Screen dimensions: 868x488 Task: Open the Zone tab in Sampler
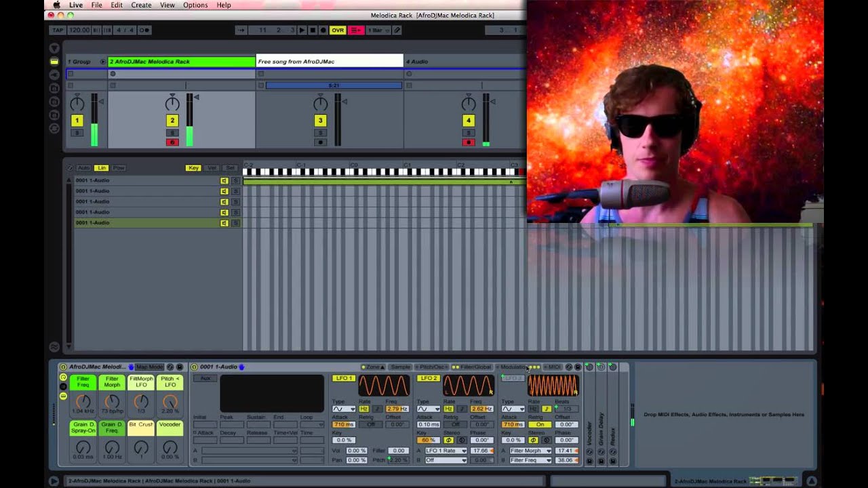tap(373, 367)
